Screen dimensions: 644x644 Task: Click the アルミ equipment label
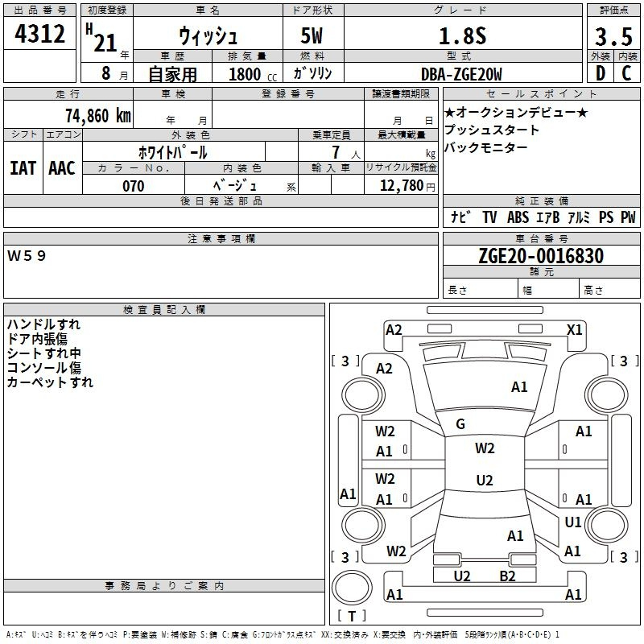pos(578,217)
